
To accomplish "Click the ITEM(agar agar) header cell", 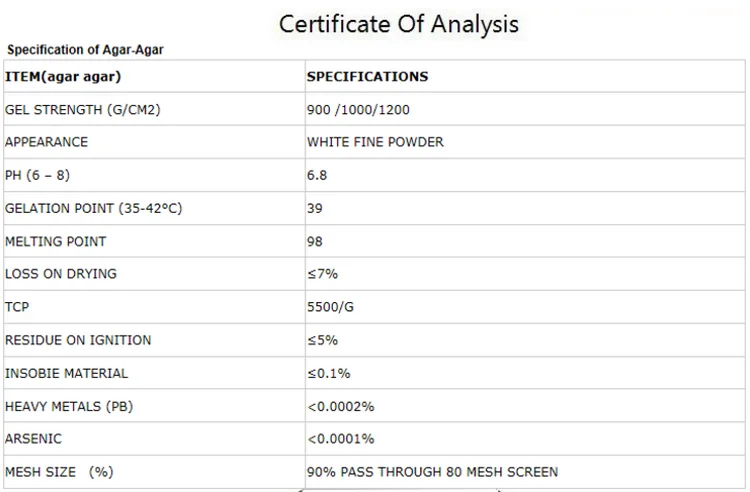I will point(70,76).
